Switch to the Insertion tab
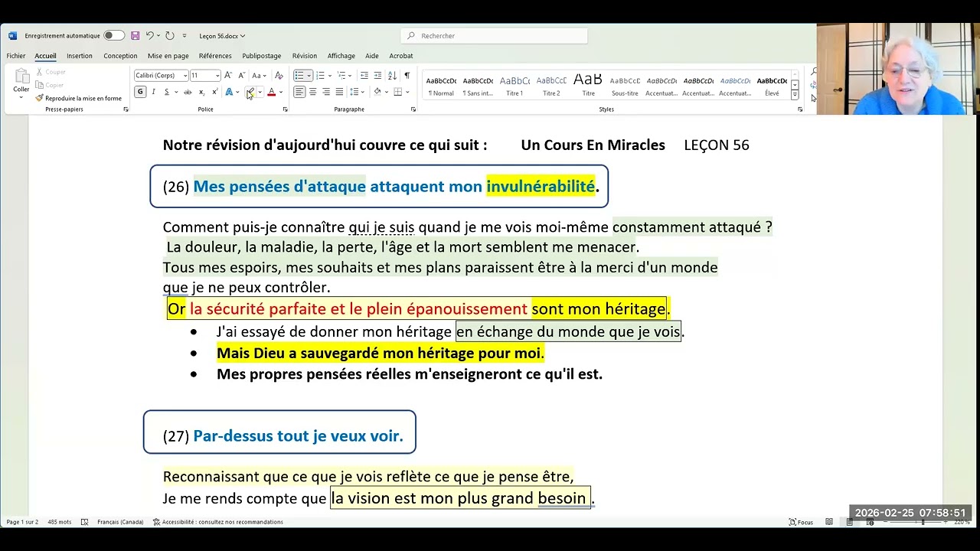The width and height of the screenshot is (980, 551). pos(80,56)
